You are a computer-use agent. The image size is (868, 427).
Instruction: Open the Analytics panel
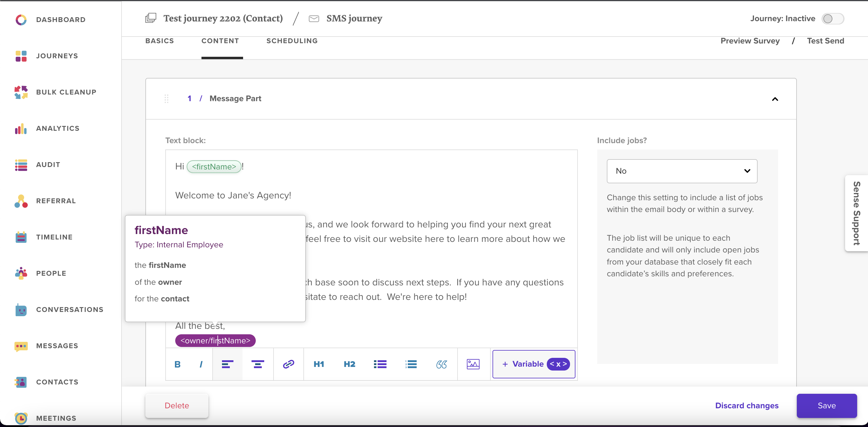[58, 128]
